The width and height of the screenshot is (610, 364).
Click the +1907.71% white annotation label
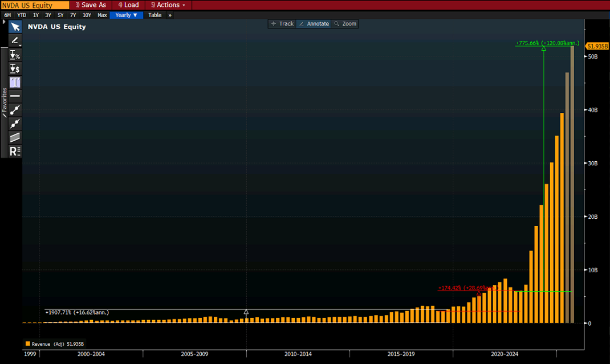tap(77, 312)
